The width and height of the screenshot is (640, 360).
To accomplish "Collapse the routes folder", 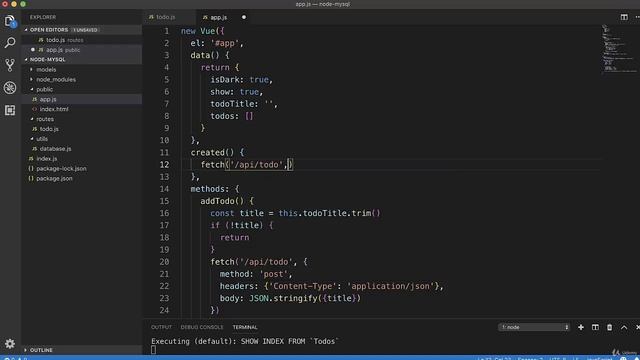I will click(x=31, y=119).
